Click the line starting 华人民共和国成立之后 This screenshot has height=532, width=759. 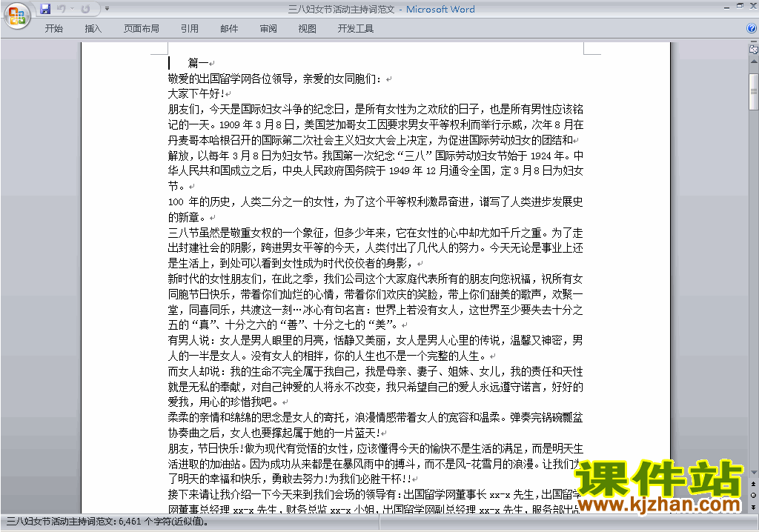tap(376, 171)
